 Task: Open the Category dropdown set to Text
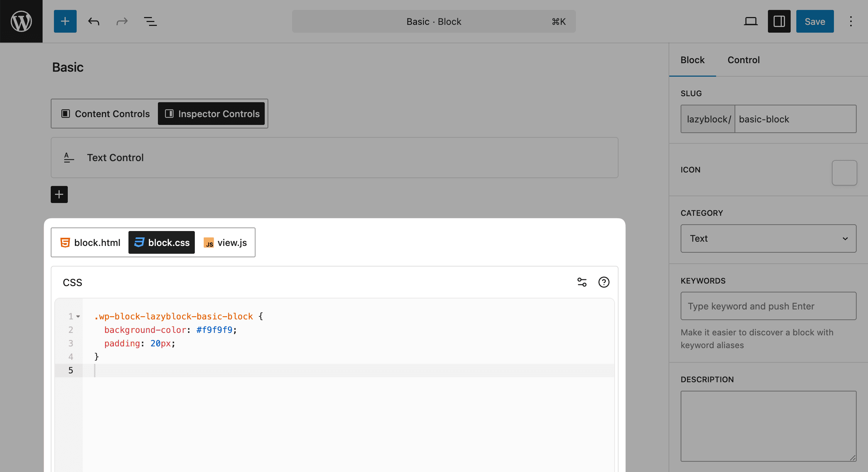pyautogui.click(x=768, y=238)
